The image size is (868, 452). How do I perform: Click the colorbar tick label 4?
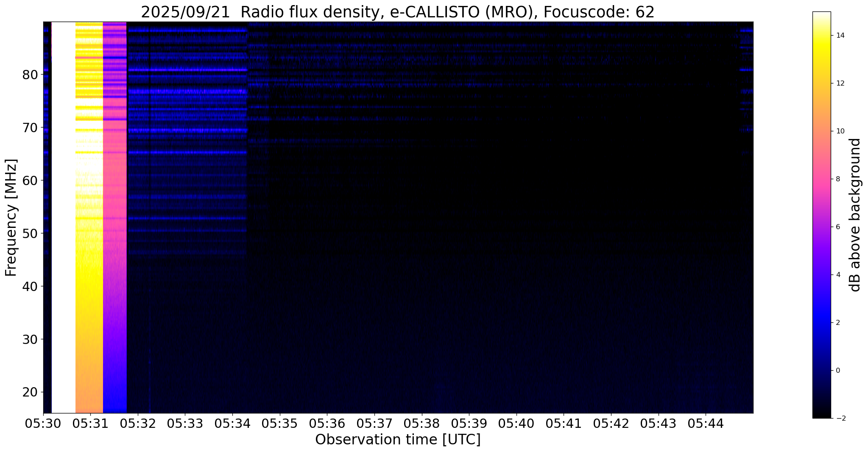point(837,275)
